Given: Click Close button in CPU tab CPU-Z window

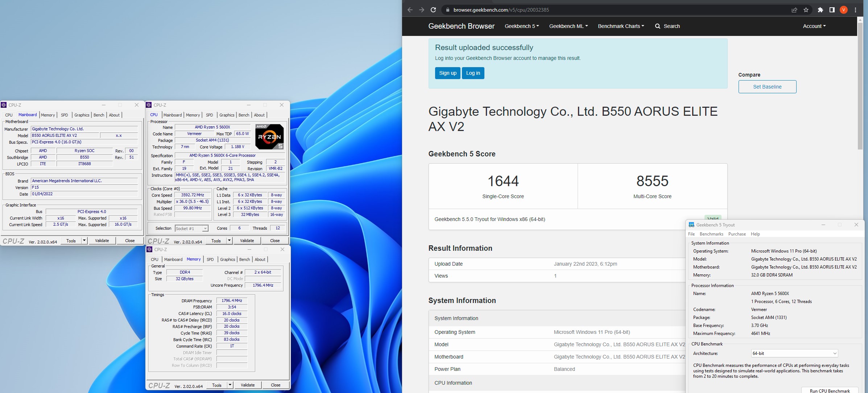Looking at the screenshot, I should coord(275,240).
